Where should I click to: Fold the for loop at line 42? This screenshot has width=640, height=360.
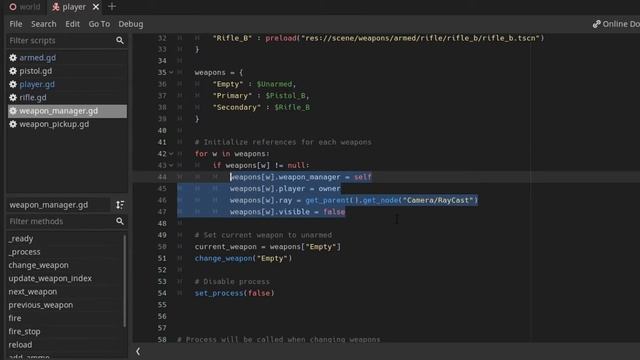pos(171,154)
